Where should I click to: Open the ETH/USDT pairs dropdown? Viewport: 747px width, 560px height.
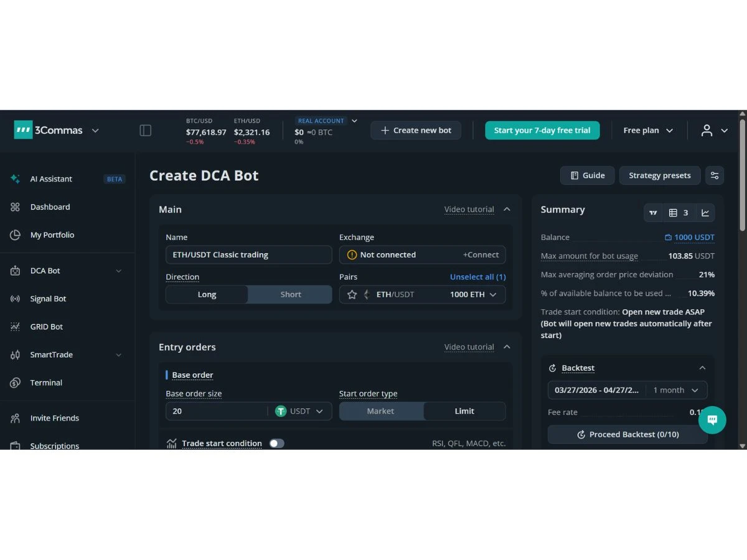[422, 294]
